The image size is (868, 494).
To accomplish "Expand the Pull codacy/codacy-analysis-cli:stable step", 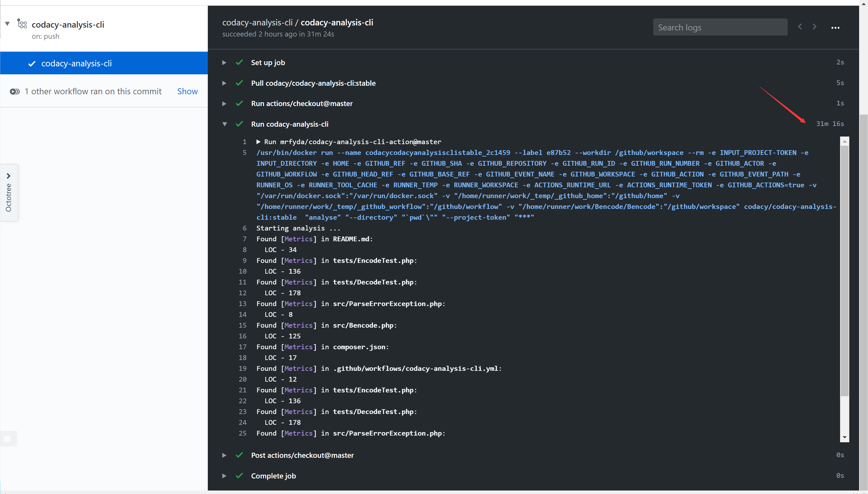I will (x=224, y=83).
